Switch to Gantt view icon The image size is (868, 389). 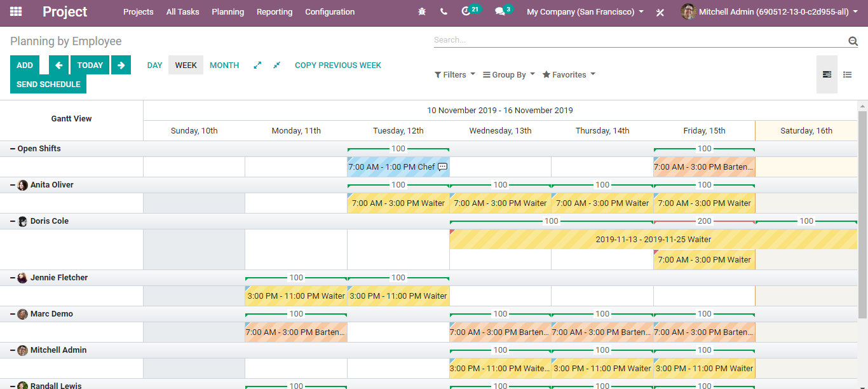[x=827, y=74]
